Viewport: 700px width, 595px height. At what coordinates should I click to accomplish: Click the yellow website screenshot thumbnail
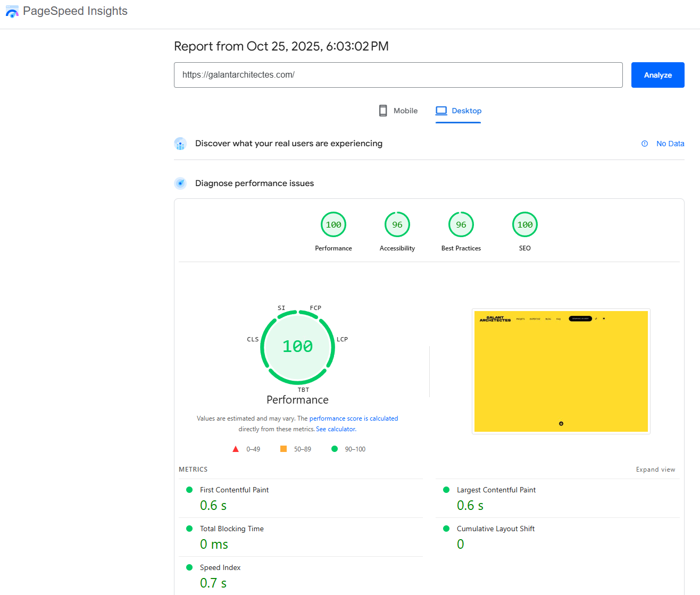561,371
